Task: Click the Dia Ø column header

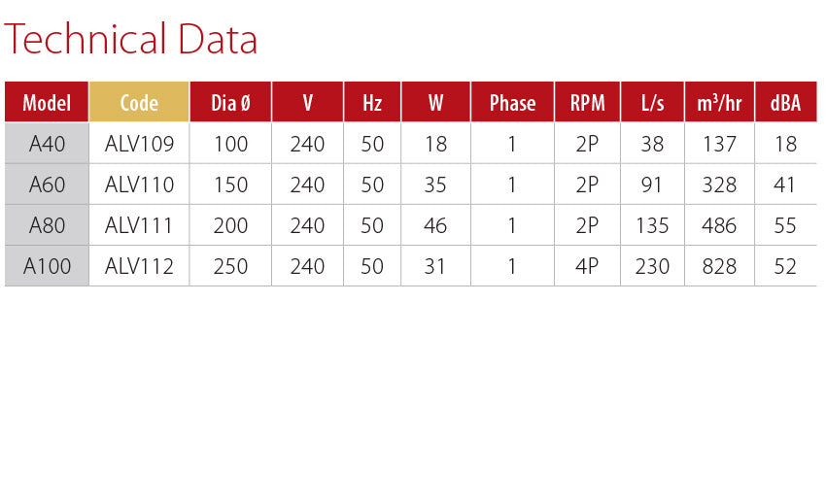Action: coord(230,103)
